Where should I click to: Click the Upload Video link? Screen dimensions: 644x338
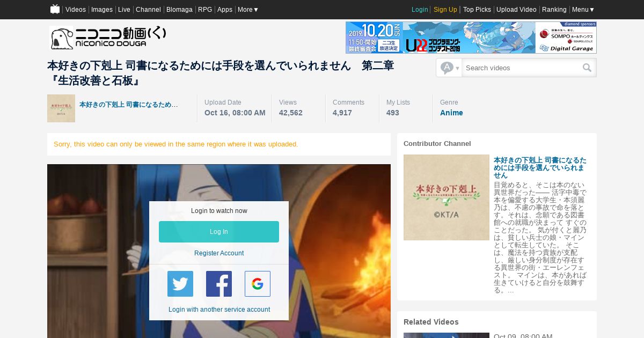point(516,10)
